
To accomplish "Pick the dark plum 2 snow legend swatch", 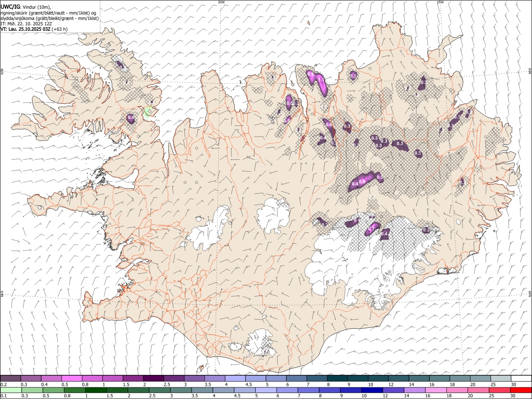I will (x=153, y=379).
